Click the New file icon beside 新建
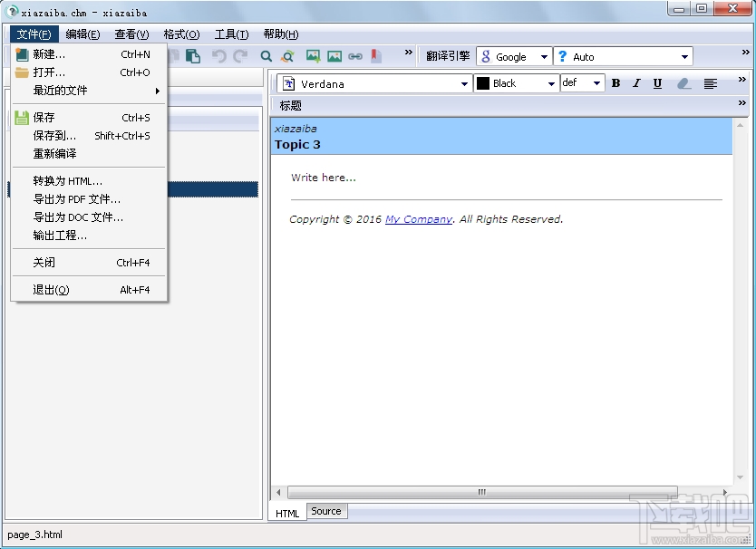 (23, 54)
